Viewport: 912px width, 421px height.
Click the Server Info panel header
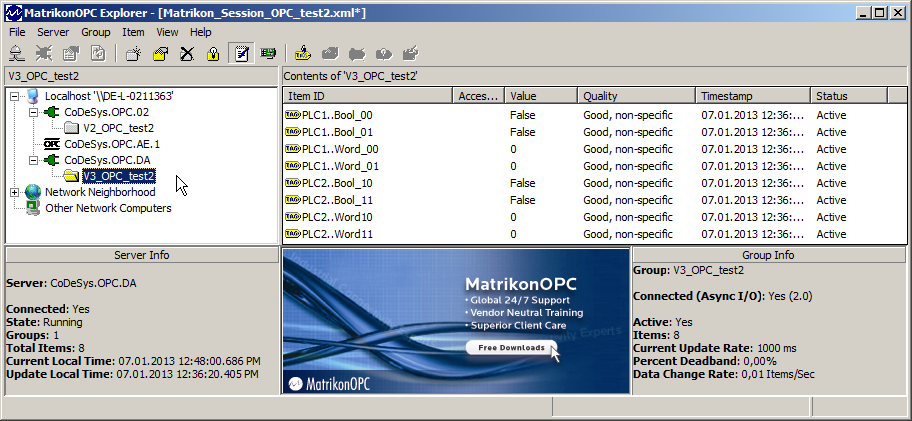(x=141, y=255)
